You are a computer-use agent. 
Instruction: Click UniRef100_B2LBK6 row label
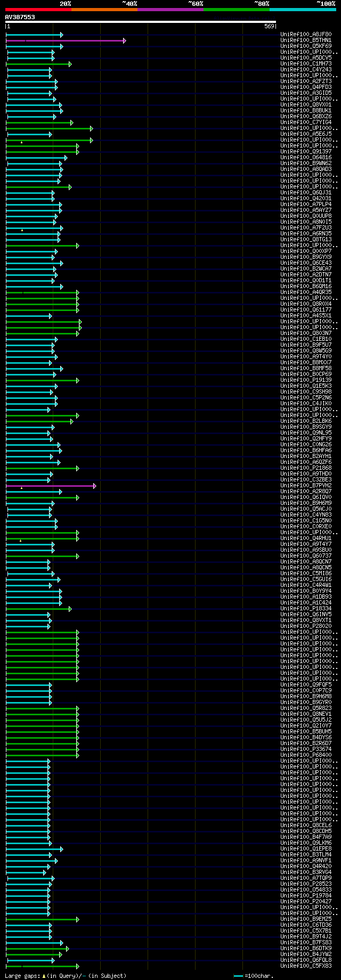point(306,421)
